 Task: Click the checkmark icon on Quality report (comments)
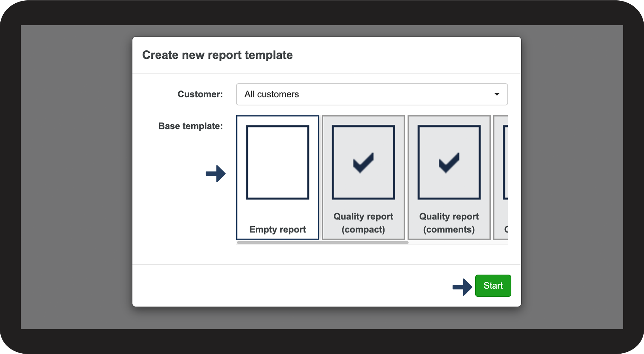tap(449, 162)
